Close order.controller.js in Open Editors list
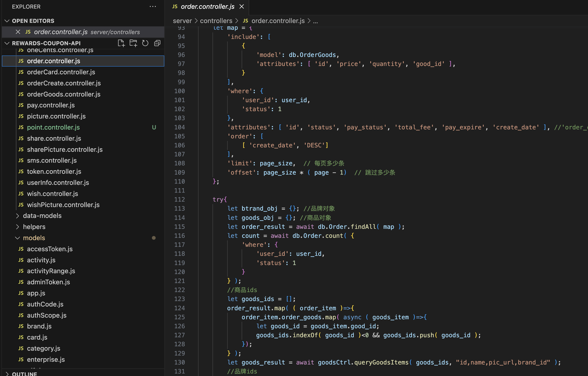Image resolution: width=588 pixels, height=376 pixels. tap(18, 32)
